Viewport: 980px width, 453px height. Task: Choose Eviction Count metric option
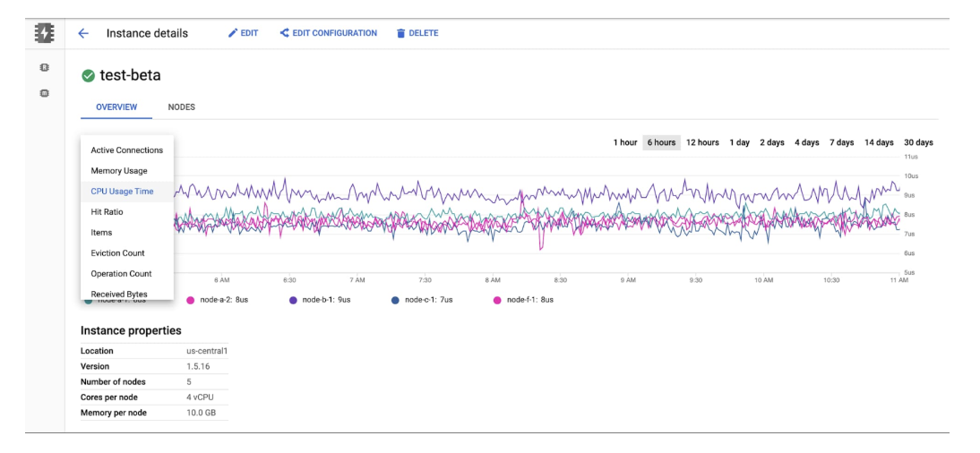(x=117, y=253)
